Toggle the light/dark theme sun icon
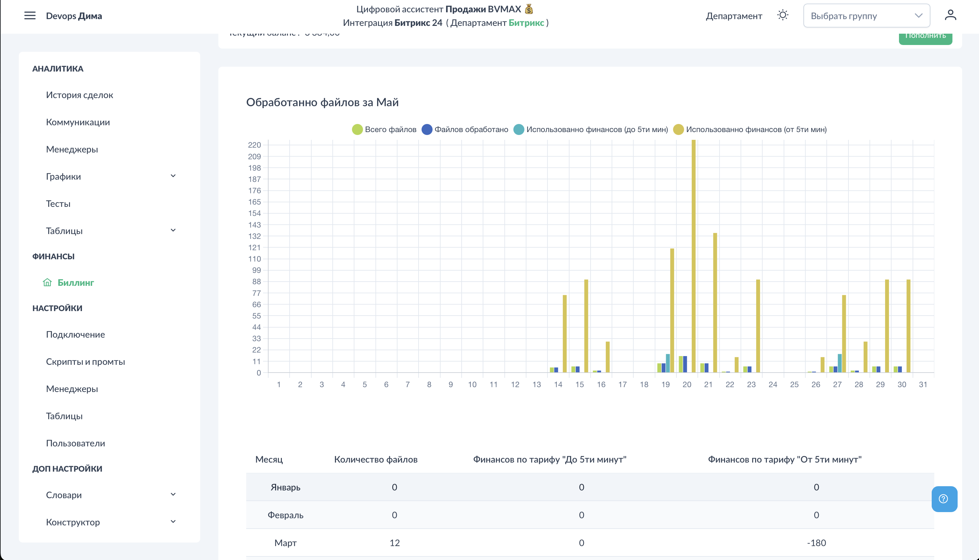 [x=782, y=16]
